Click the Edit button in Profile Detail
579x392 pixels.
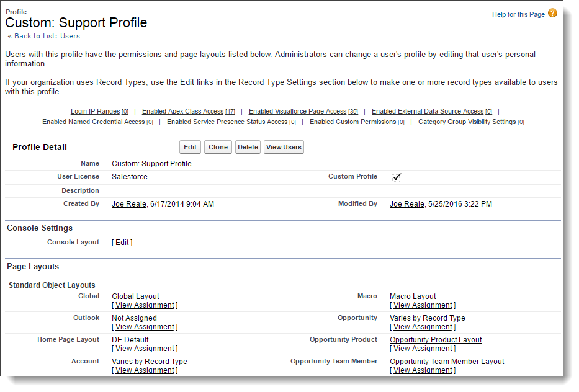click(x=190, y=147)
